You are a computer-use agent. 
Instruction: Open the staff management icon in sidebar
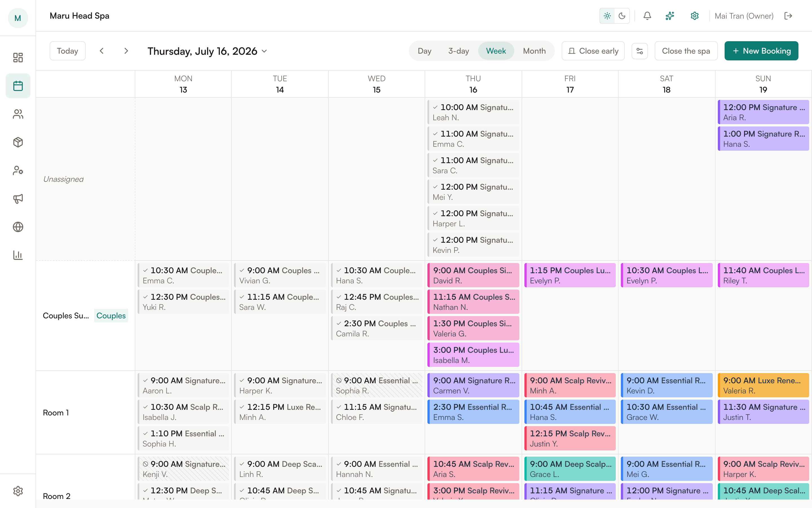click(x=18, y=170)
